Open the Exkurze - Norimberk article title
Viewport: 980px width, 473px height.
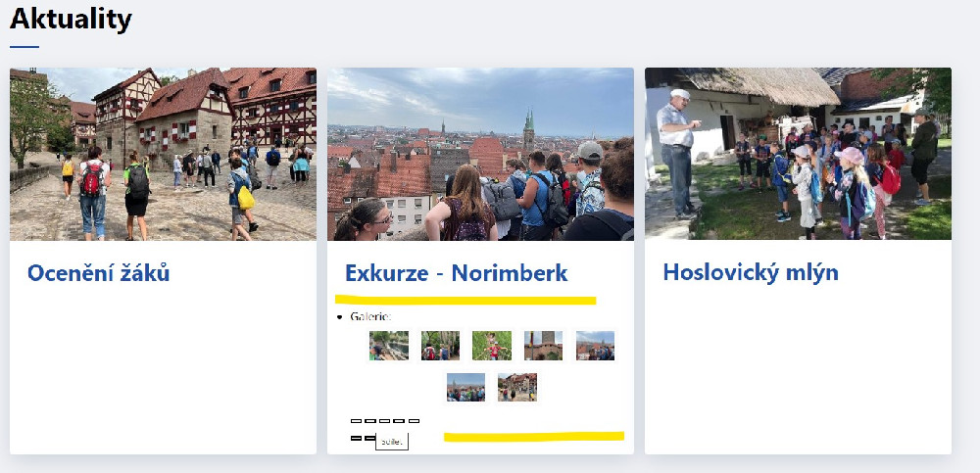[x=457, y=273]
